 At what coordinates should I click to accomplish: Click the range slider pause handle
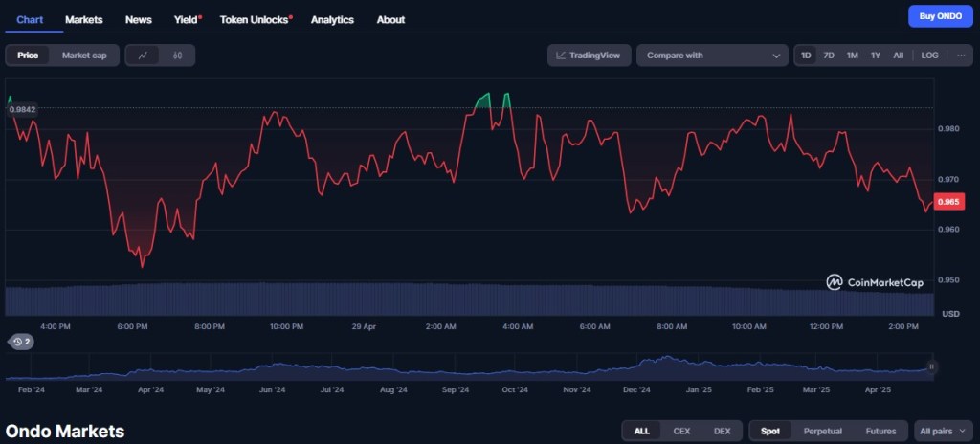931,367
